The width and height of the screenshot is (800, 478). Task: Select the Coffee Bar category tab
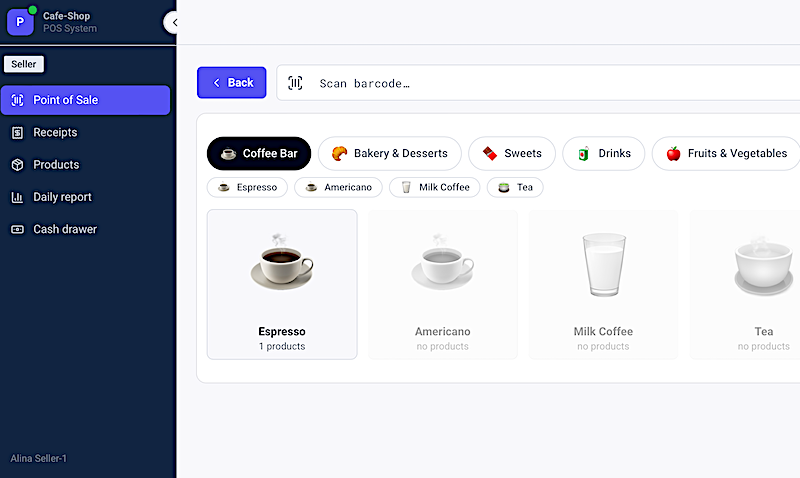(x=259, y=154)
